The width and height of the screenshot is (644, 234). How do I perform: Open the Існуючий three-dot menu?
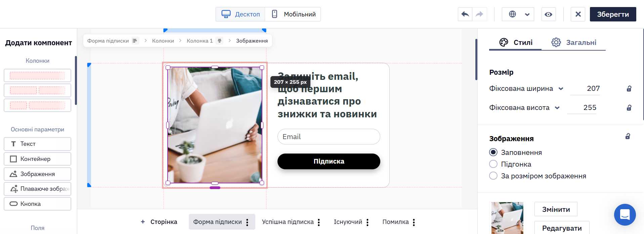tap(368, 222)
